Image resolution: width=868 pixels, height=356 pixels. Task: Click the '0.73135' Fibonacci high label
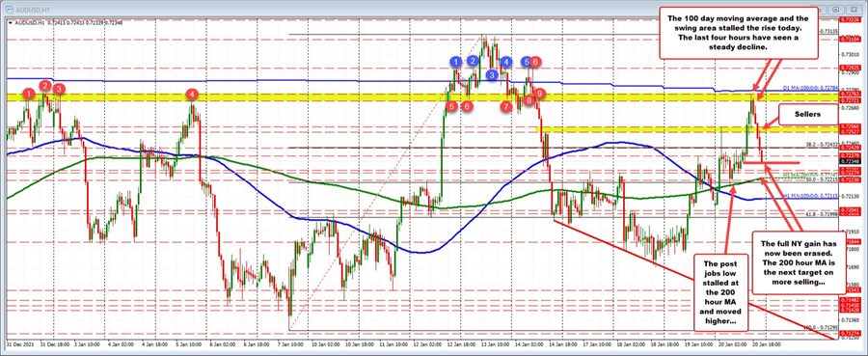pyautogui.click(x=828, y=32)
